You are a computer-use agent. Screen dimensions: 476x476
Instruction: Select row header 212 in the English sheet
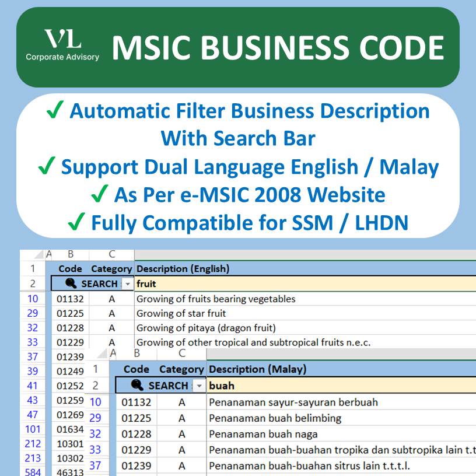tap(33, 444)
